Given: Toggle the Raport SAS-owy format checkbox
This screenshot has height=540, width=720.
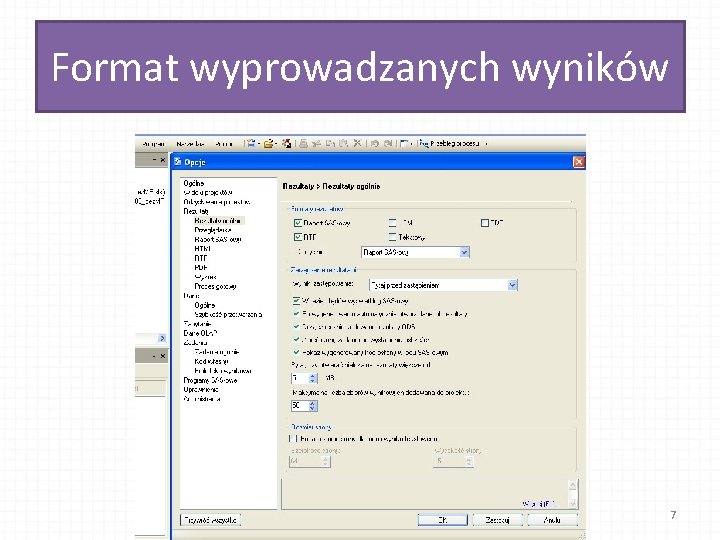Looking at the screenshot, I should 298,223.
